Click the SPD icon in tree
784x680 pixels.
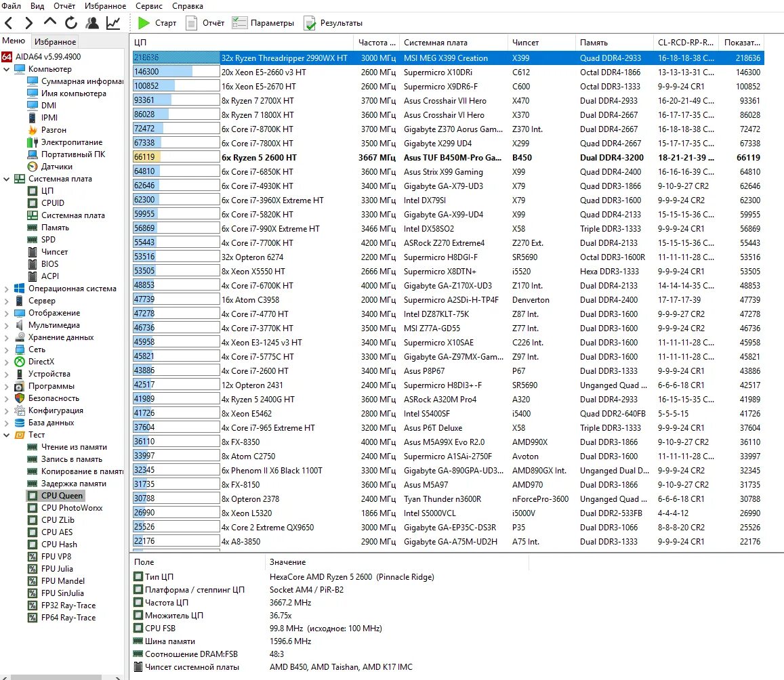tap(33, 240)
